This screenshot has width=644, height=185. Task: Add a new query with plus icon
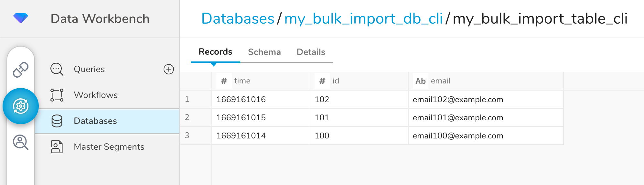(x=168, y=69)
